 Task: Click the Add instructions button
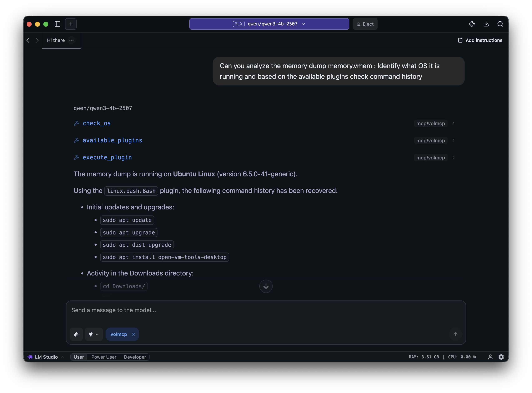coord(480,40)
